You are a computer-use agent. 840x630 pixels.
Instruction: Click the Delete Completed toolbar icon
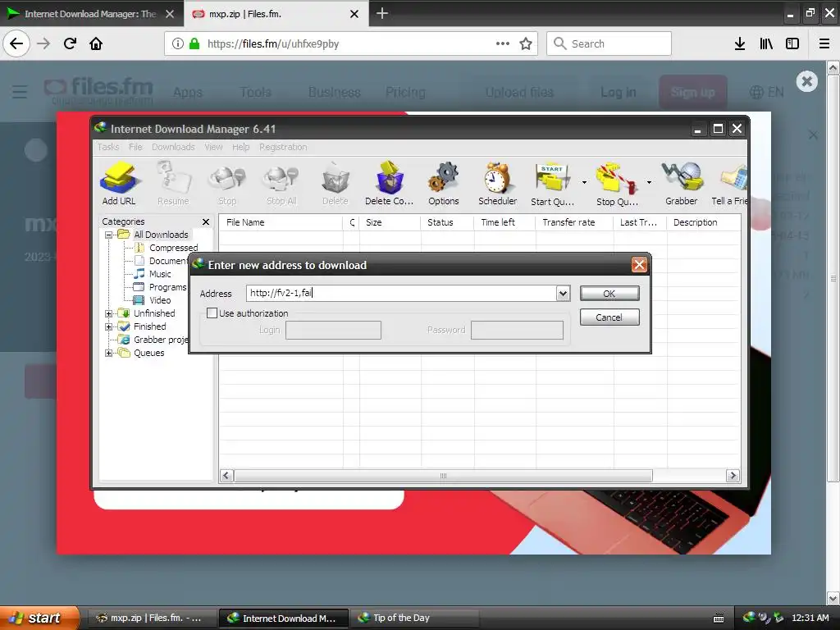click(x=389, y=184)
